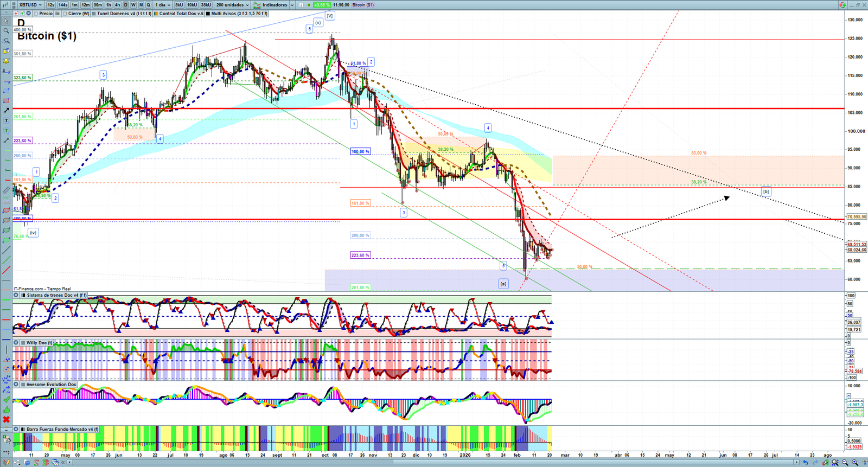Switch to the Monthly (M) timeframe

coord(141,5)
